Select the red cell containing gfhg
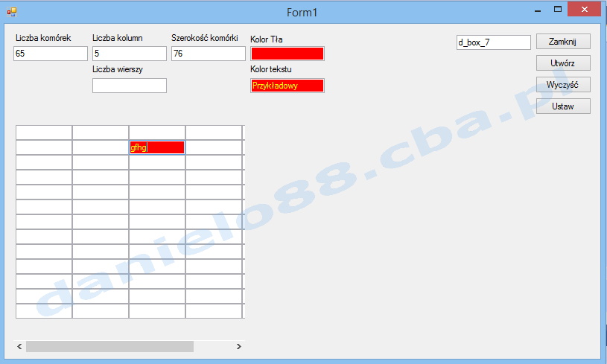 157,147
